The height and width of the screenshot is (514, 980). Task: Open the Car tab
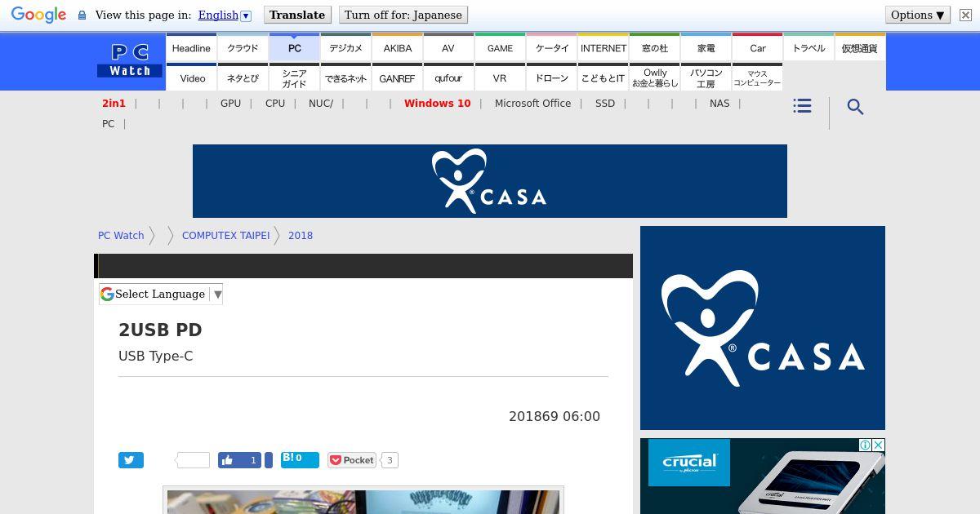pos(758,48)
